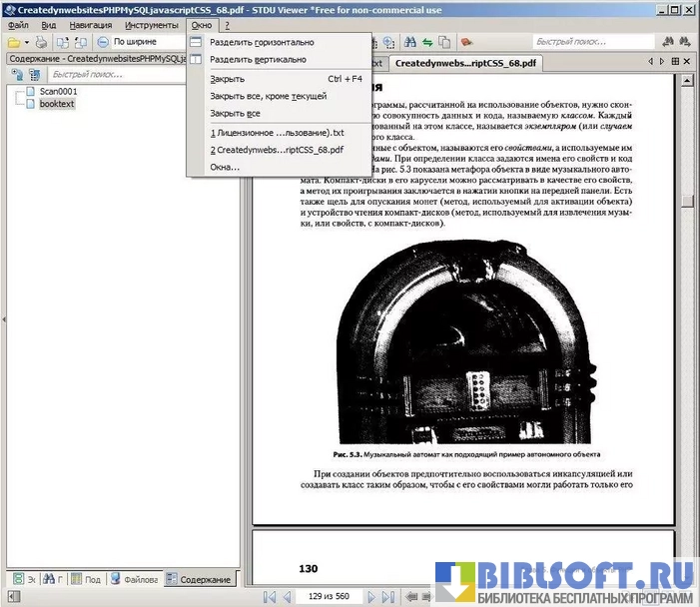Open the Инструменты menu
This screenshot has width=700, height=607.
point(152,24)
